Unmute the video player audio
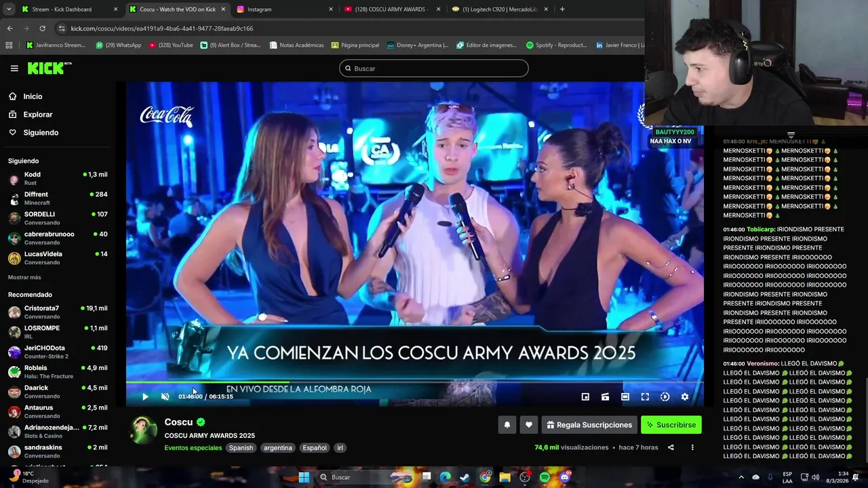 click(x=165, y=396)
